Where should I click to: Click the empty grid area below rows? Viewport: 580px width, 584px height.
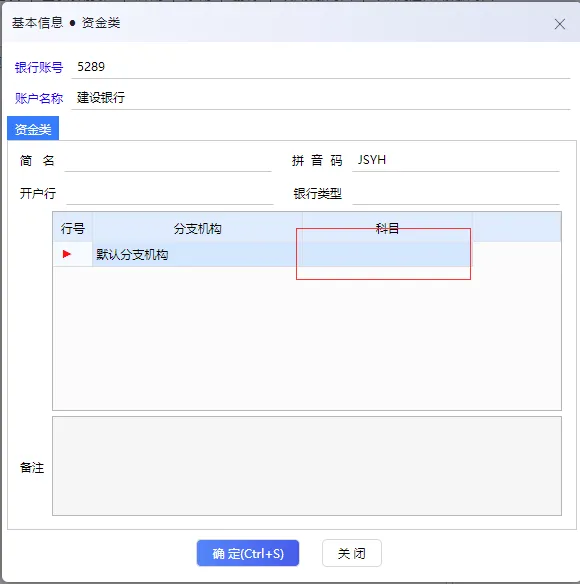click(x=307, y=337)
